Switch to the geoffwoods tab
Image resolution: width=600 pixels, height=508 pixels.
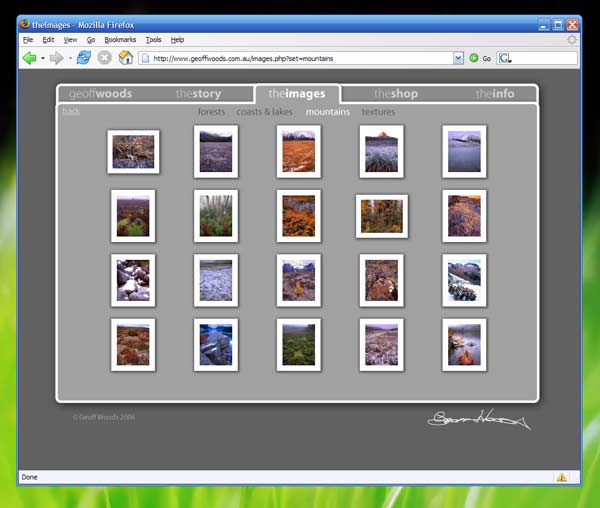pos(101,94)
